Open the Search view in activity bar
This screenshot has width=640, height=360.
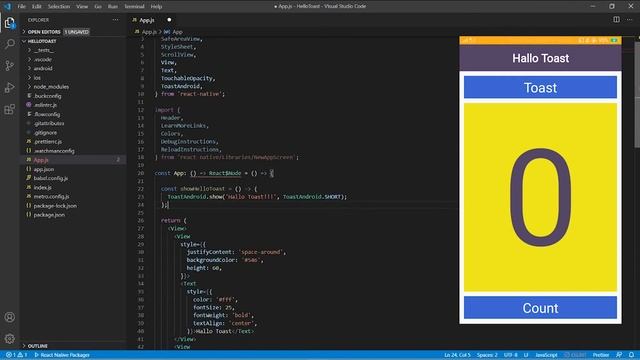pyautogui.click(x=10, y=44)
